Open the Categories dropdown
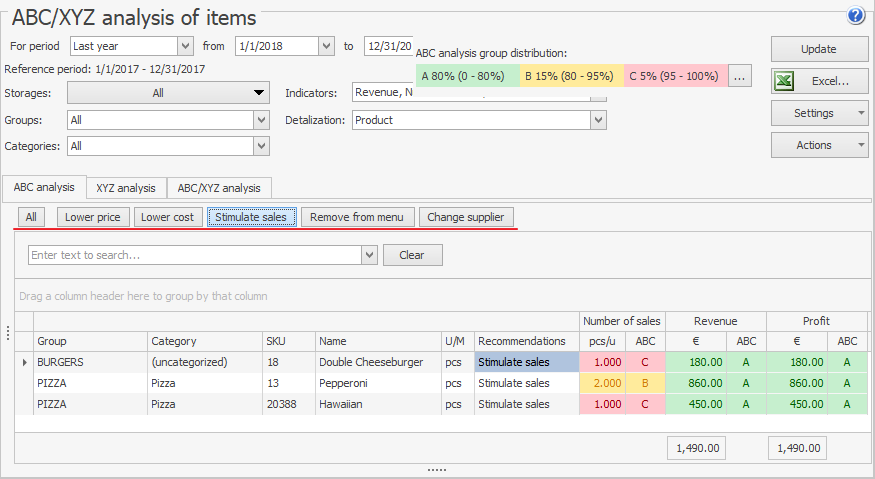The height and width of the screenshot is (479, 875). click(261, 146)
